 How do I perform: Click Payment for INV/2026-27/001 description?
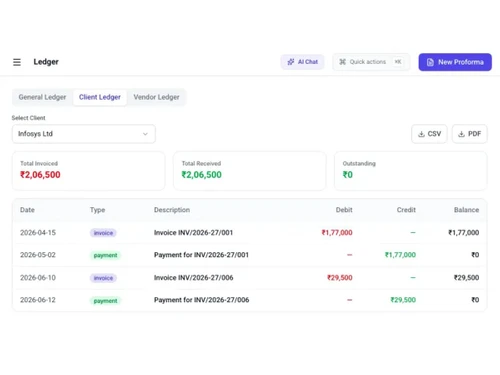[x=201, y=255]
